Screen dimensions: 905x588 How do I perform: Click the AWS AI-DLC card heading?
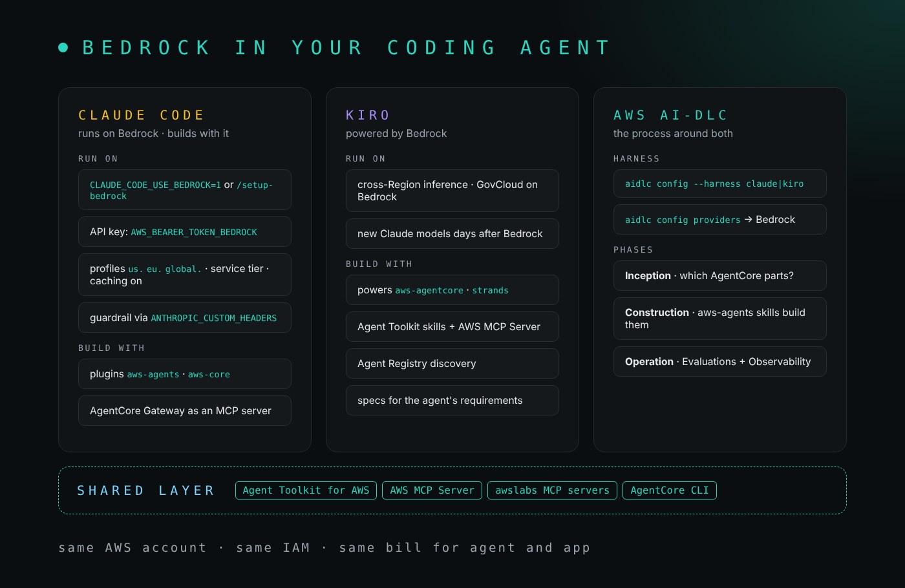pos(670,115)
